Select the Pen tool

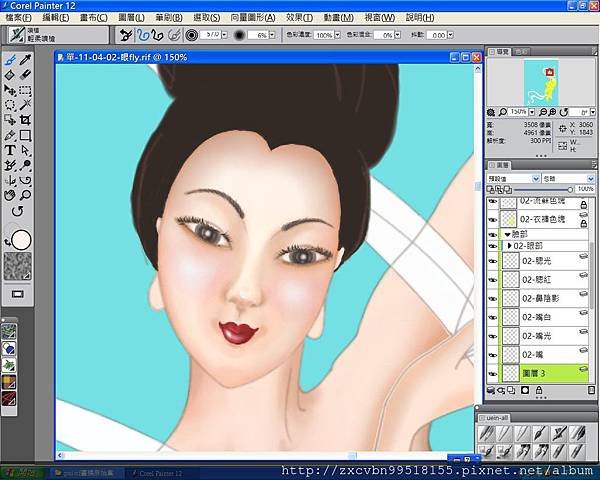pyautogui.click(x=10, y=136)
